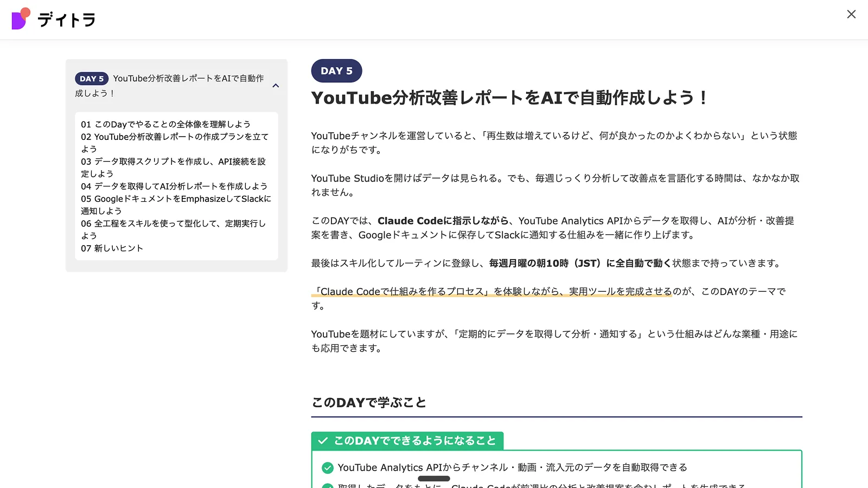Click the white checkmark icon in the green label
The image size is (868, 488).
(323, 441)
